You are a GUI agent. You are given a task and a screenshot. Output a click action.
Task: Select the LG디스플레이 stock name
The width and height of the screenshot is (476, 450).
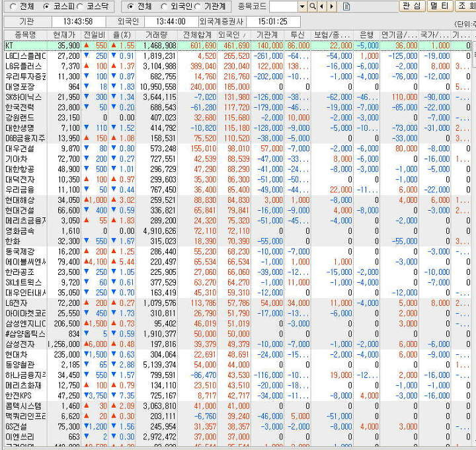click(26, 56)
